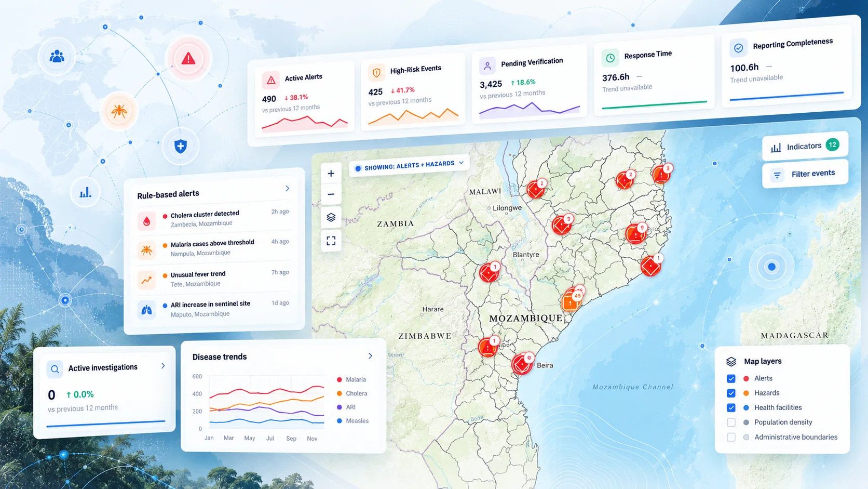Click the red warning triangle bubble
868x489 pixels.
pos(188,59)
